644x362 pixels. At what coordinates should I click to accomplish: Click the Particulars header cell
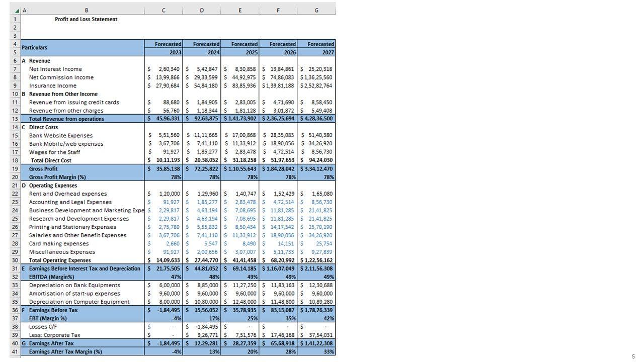pos(83,48)
